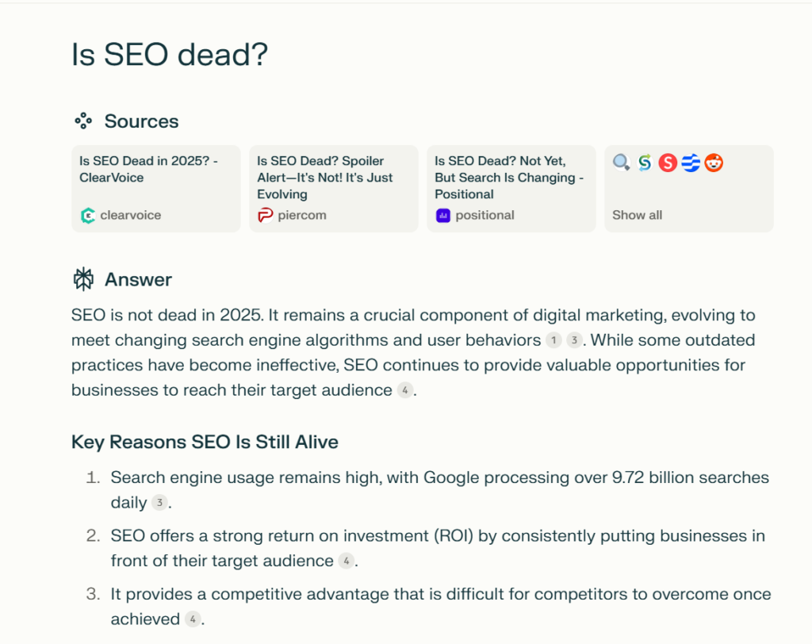Click the blue striped source favicon

(691, 163)
